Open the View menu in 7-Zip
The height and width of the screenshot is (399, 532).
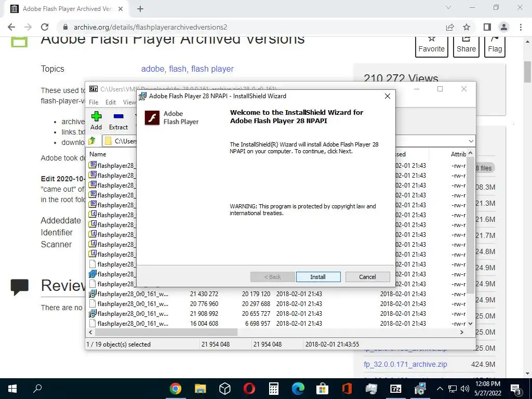(x=129, y=102)
